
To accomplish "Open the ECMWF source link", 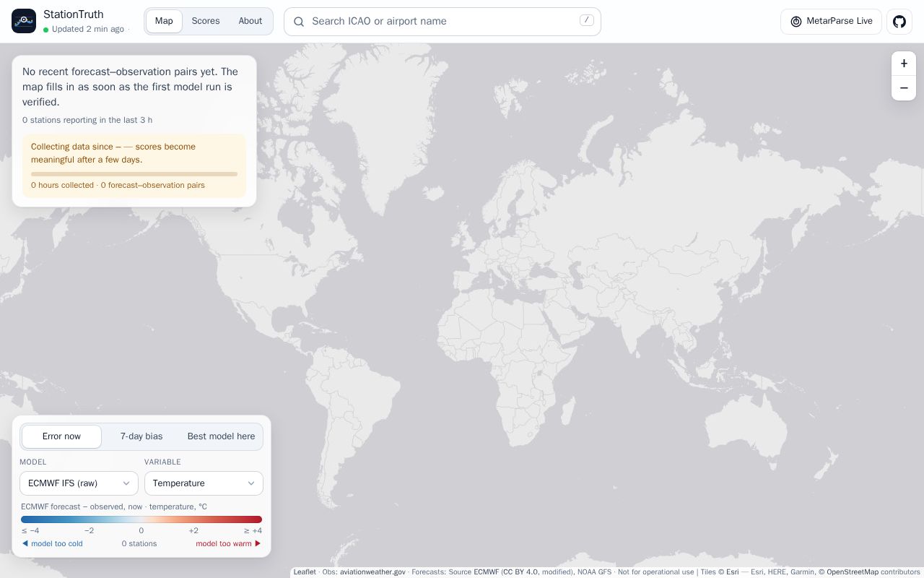I will point(486,571).
